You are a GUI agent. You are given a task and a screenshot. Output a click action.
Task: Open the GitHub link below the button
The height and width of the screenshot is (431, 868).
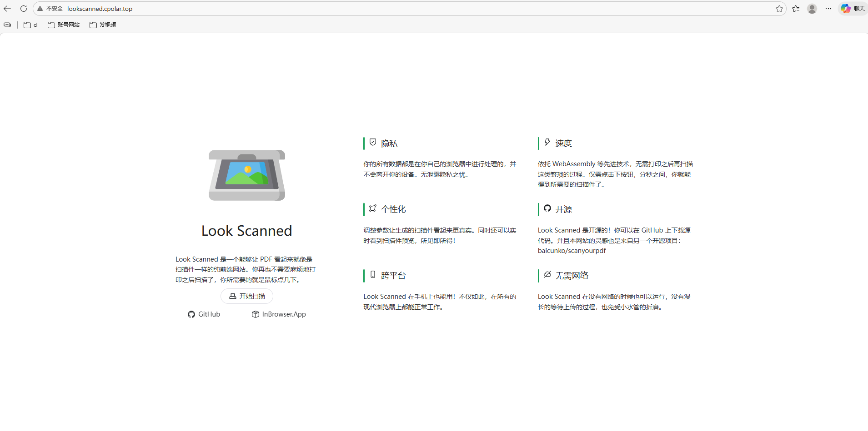(x=204, y=314)
